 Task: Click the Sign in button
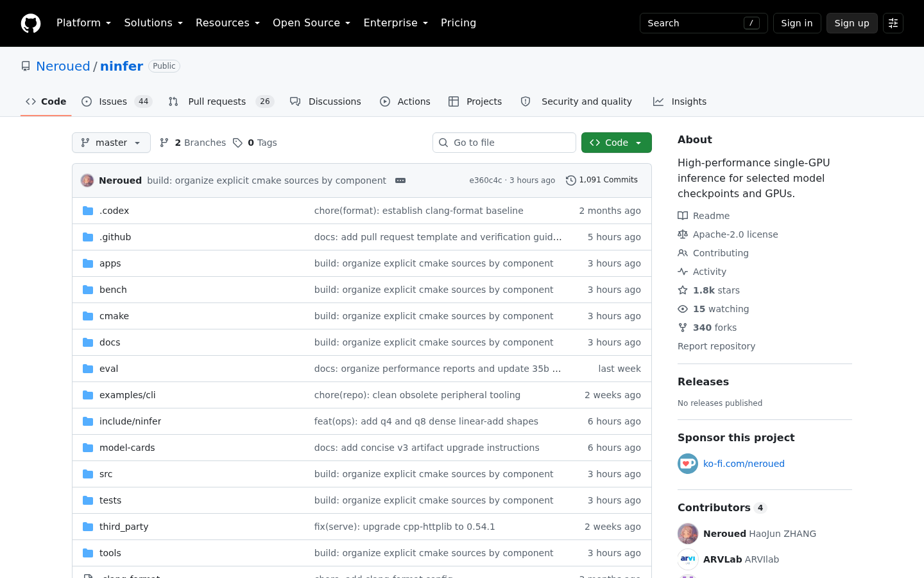(x=797, y=23)
